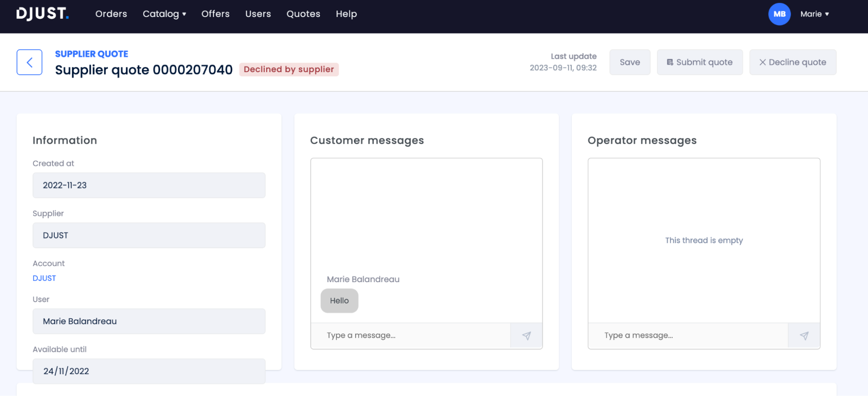The width and height of the screenshot is (868, 396).
Task: Click the Decline quote button
Action: coord(792,62)
